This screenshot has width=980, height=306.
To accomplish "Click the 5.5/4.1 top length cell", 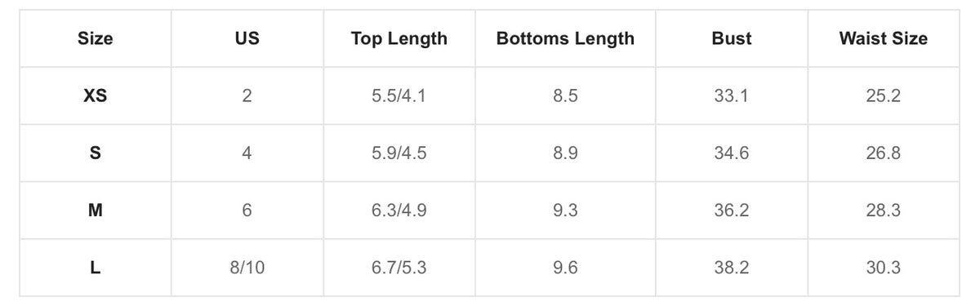I will coord(399,96).
